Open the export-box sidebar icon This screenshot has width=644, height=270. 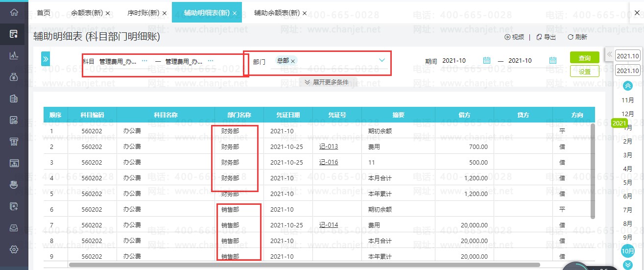[x=14, y=206]
